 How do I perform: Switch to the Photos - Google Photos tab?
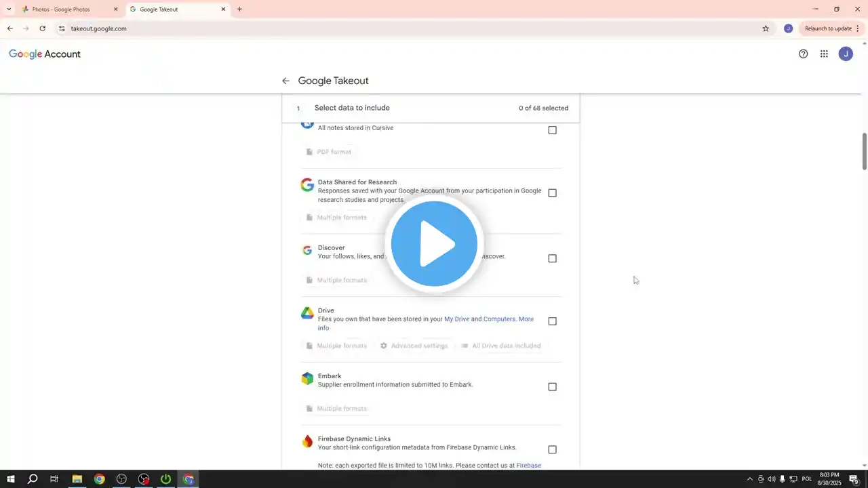pos(69,9)
